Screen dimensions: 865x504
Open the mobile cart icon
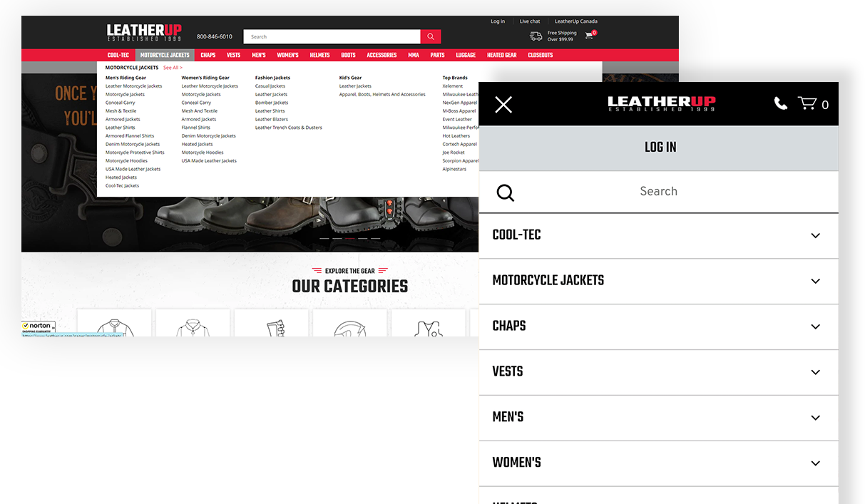(x=807, y=103)
